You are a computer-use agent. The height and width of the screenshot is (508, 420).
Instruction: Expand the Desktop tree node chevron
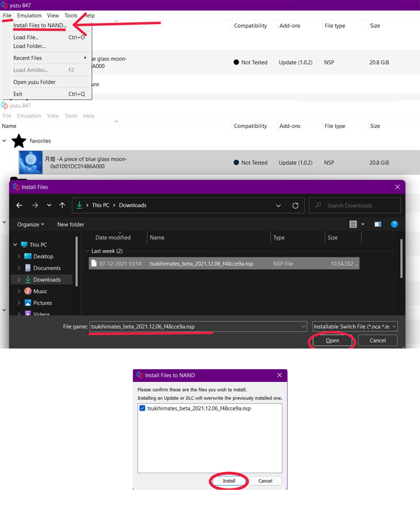19,256
